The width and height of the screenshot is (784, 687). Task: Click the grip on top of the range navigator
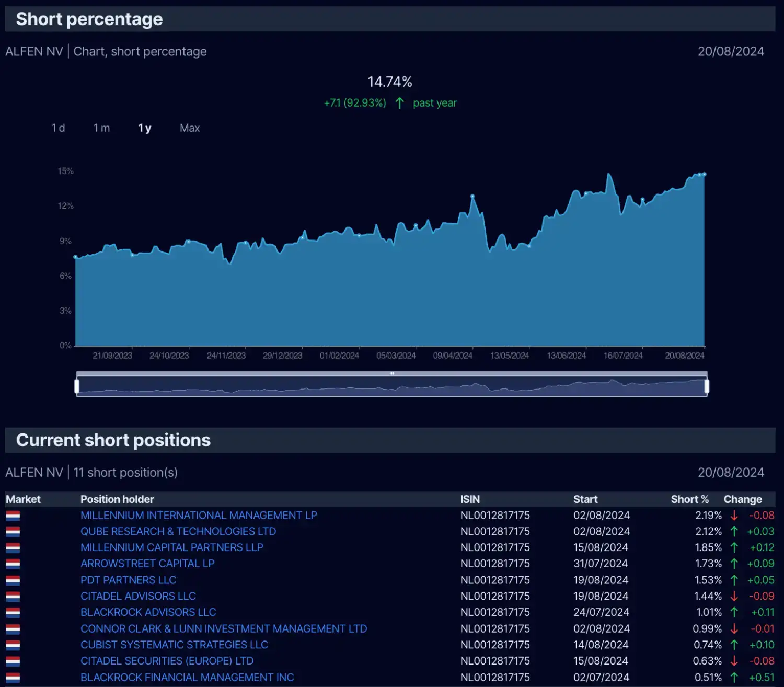[392, 373]
